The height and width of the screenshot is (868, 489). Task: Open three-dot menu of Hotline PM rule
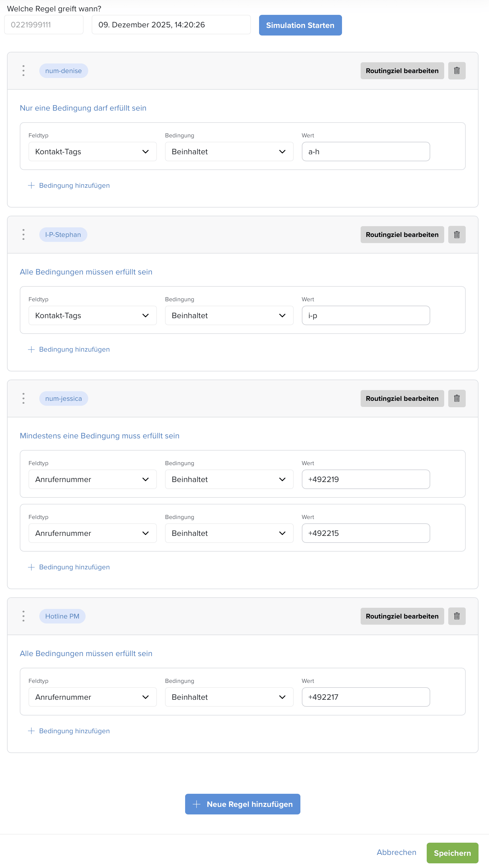23,616
